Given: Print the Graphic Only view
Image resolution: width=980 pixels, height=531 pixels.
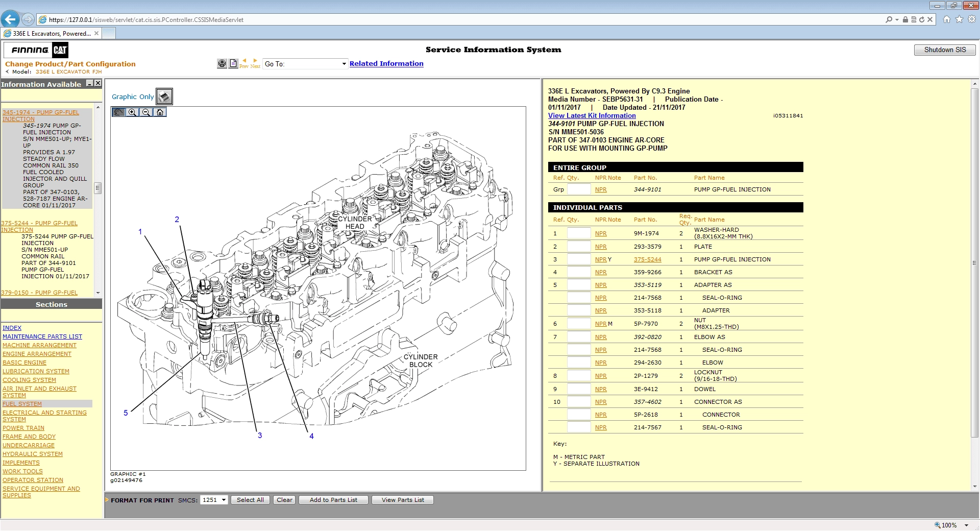Looking at the screenshot, I should 164,96.
